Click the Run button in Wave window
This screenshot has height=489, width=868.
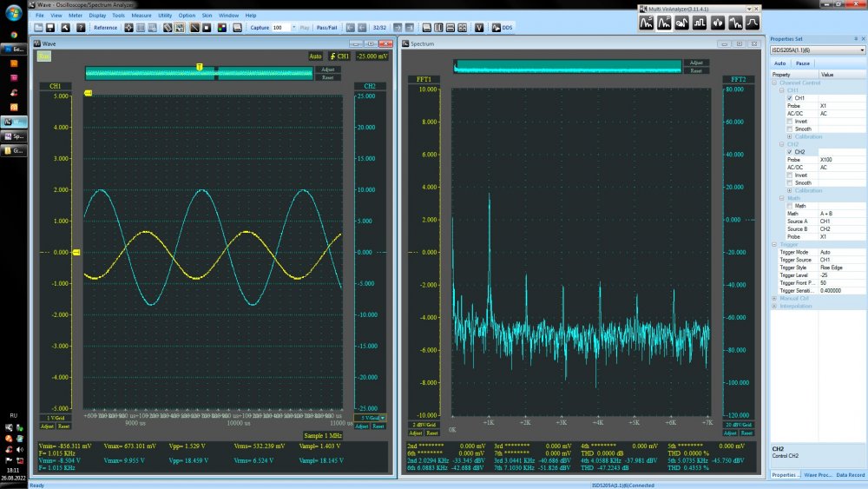click(44, 56)
